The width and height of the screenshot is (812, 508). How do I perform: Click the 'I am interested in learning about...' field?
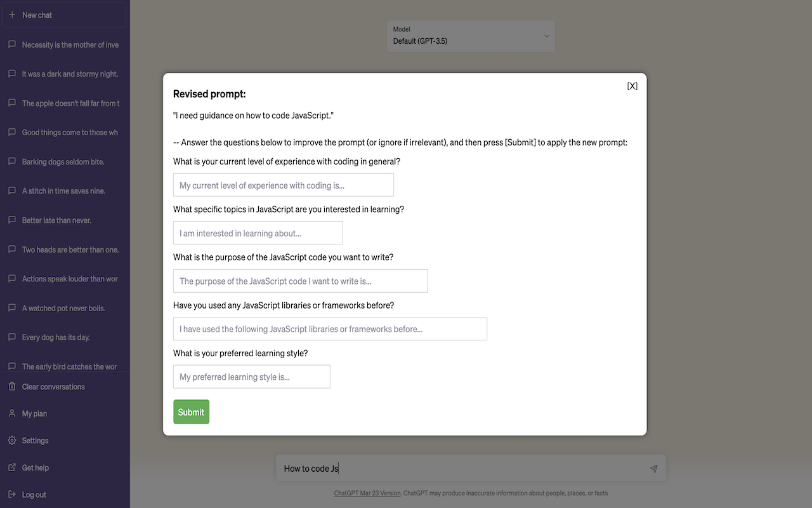tap(258, 232)
